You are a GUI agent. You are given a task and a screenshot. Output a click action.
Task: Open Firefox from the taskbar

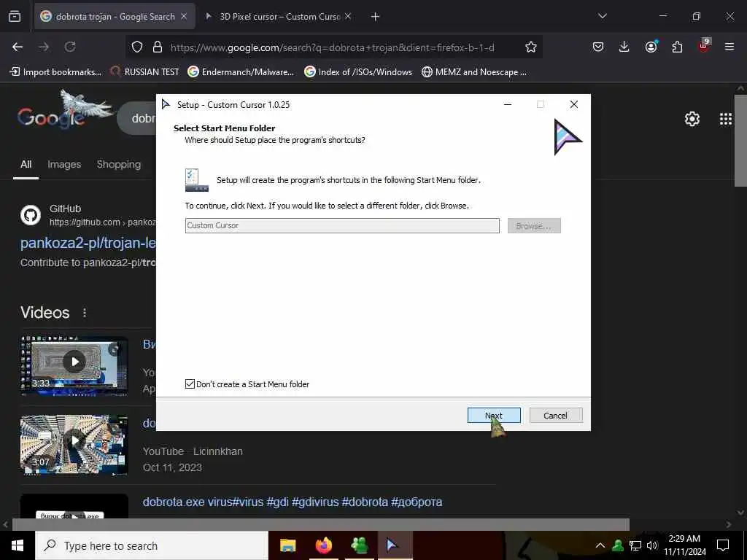(323, 545)
